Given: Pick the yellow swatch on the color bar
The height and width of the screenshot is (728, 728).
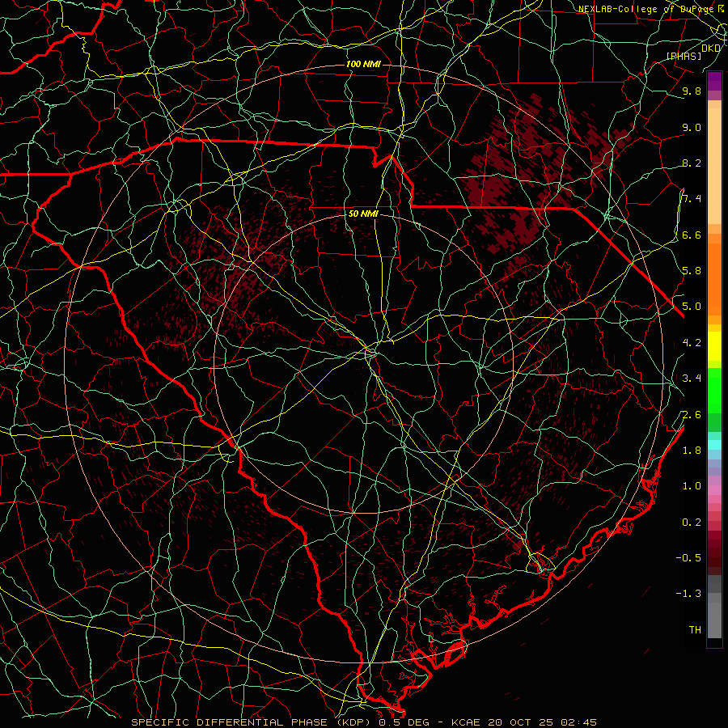Looking at the screenshot, I should (x=714, y=346).
